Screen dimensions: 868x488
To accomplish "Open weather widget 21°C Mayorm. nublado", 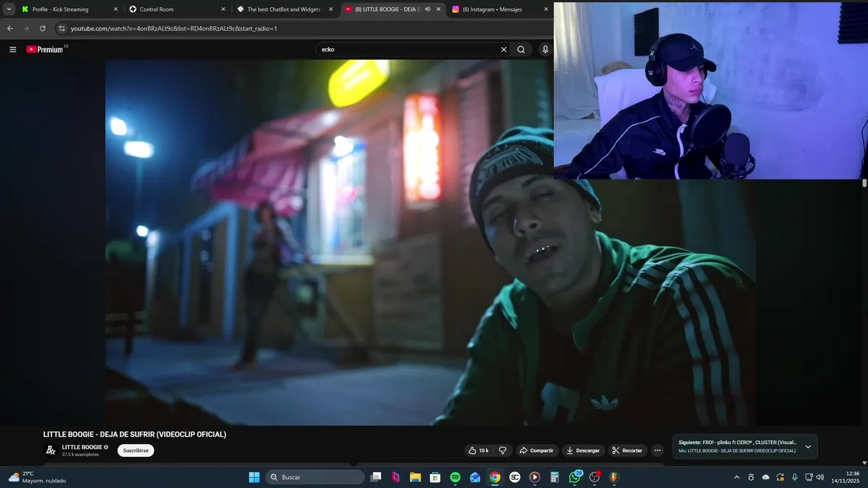I will [37, 477].
